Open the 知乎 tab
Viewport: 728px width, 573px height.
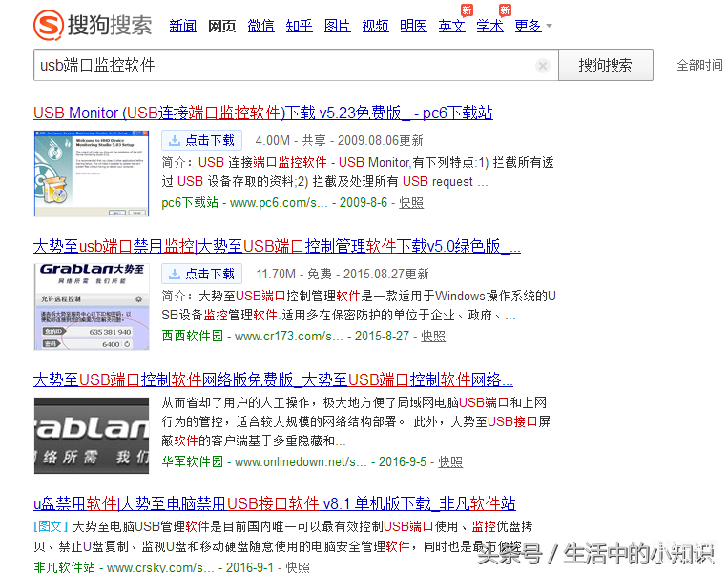pos(300,26)
